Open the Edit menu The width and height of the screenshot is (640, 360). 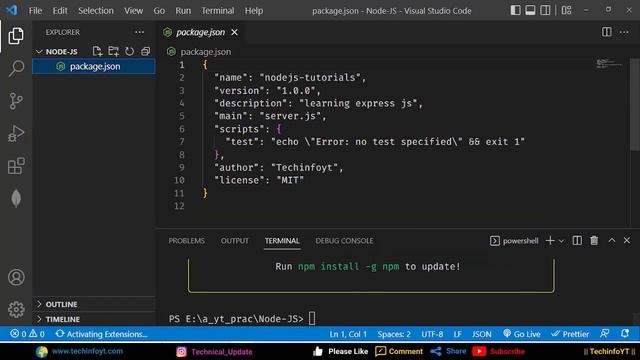click(x=60, y=11)
